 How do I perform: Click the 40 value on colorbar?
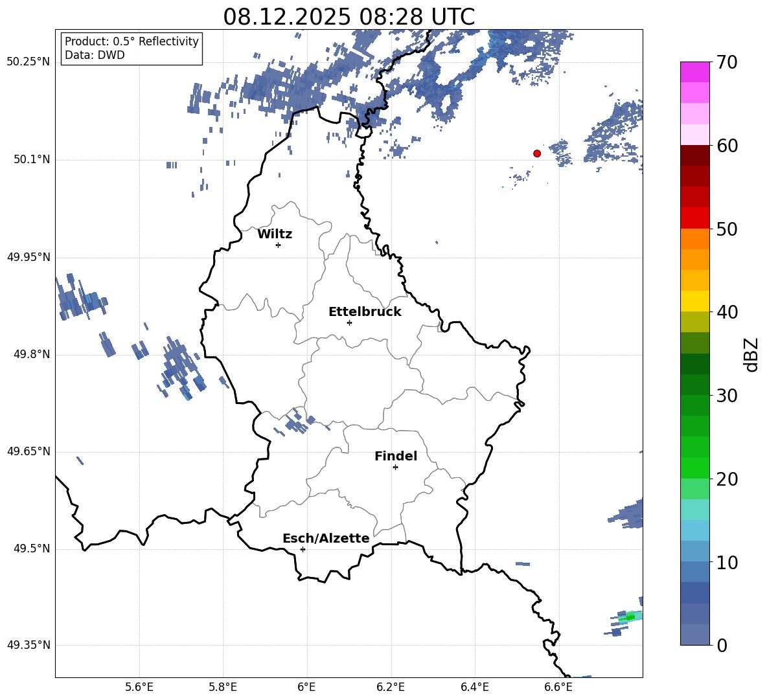pyautogui.click(x=726, y=312)
